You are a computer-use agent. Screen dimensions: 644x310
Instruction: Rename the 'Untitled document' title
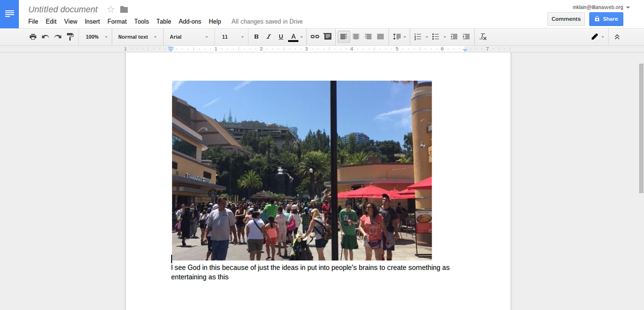(x=63, y=9)
